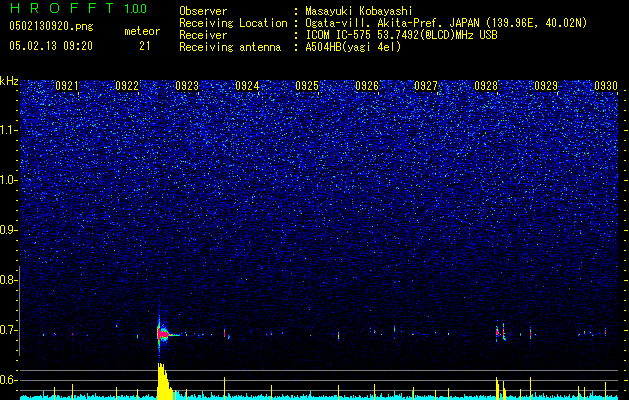Click the 0924 time marker
Viewport: 629px width, 400px height.
pos(247,86)
